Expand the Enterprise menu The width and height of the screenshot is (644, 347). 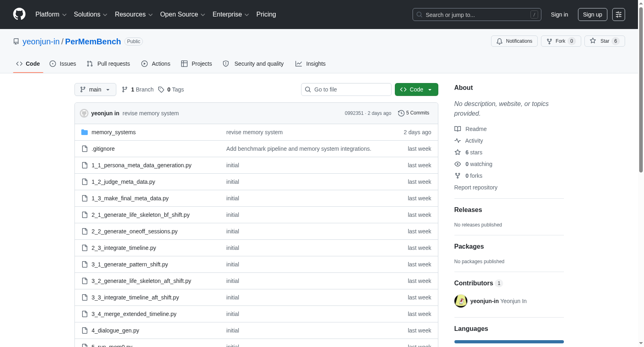(x=231, y=15)
